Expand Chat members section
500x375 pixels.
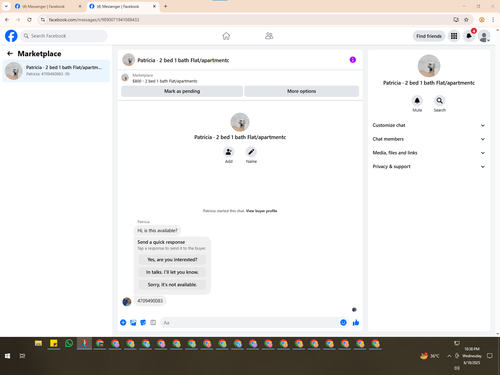[428, 139]
